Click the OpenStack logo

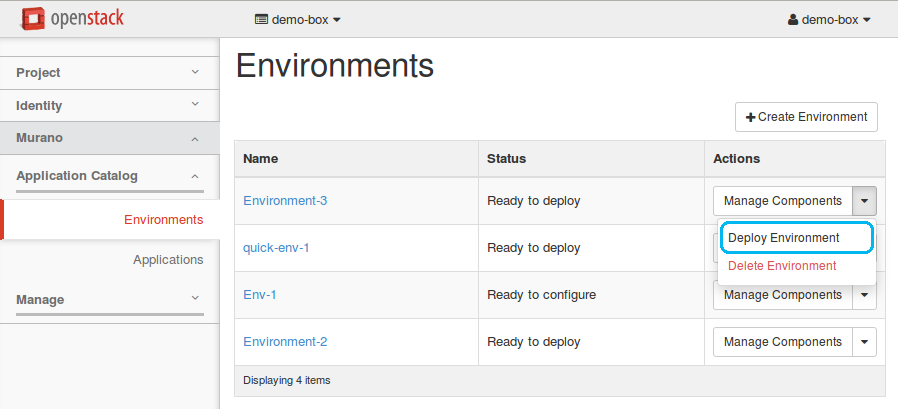[72, 19]
